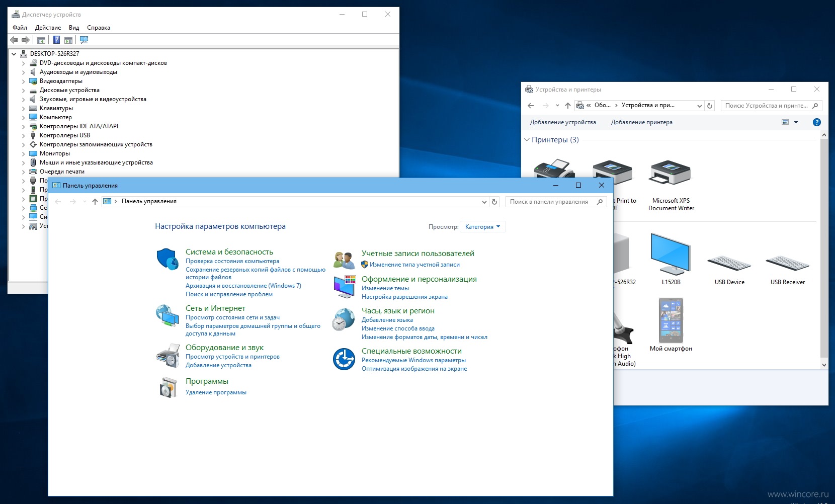Click the Система и безопасность shield icon

pos(168,259)
